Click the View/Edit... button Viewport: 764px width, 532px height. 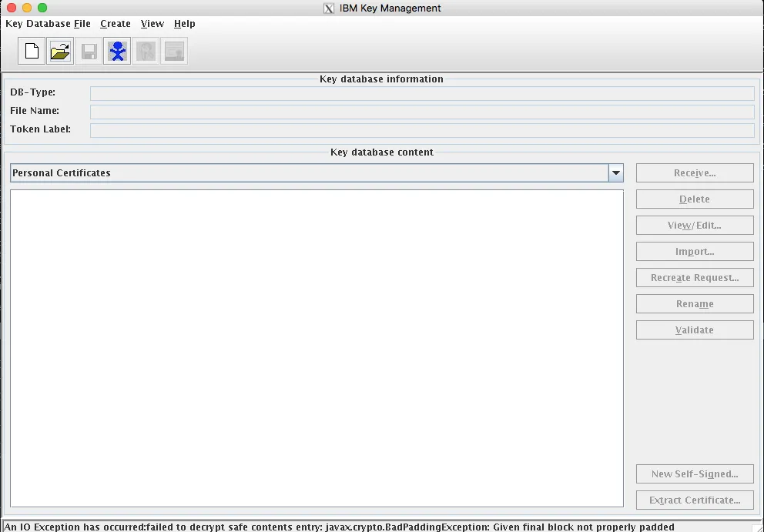[695, 226]
